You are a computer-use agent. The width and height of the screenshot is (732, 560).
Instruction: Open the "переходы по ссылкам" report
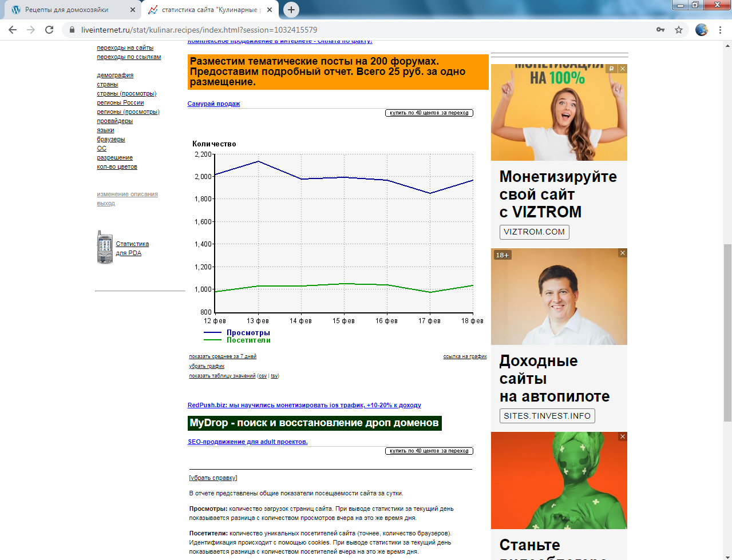pos(129,57)
